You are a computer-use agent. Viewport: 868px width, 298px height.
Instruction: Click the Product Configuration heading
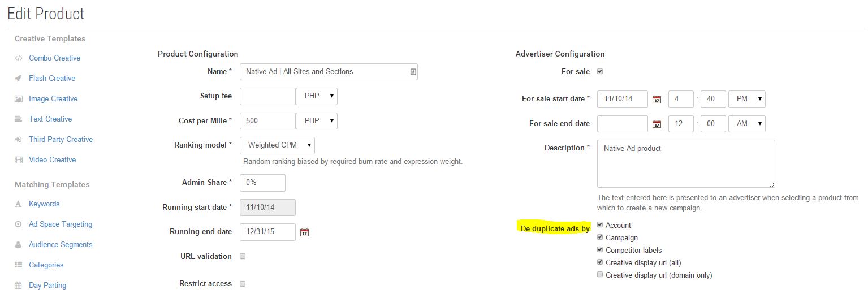point(198,54)
